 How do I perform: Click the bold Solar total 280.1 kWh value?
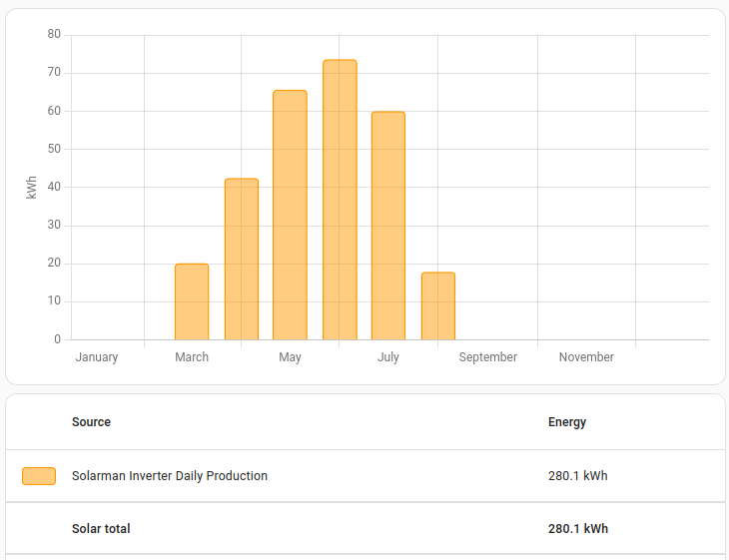[x=578, y=529]
